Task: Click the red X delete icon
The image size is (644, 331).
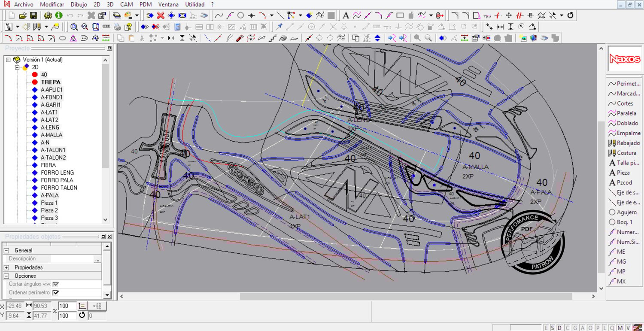Action: click(x=161, y=15)
